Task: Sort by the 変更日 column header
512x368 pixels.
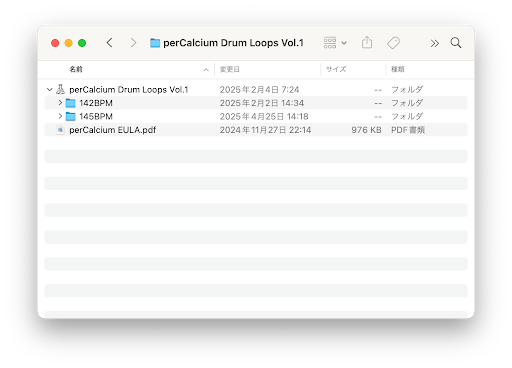Action: click(x=230, y=69)
